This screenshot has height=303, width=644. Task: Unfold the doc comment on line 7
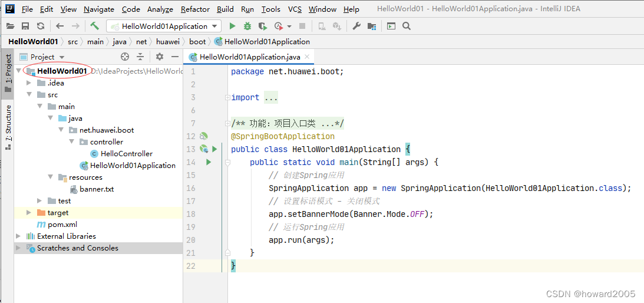click(227, 123)
